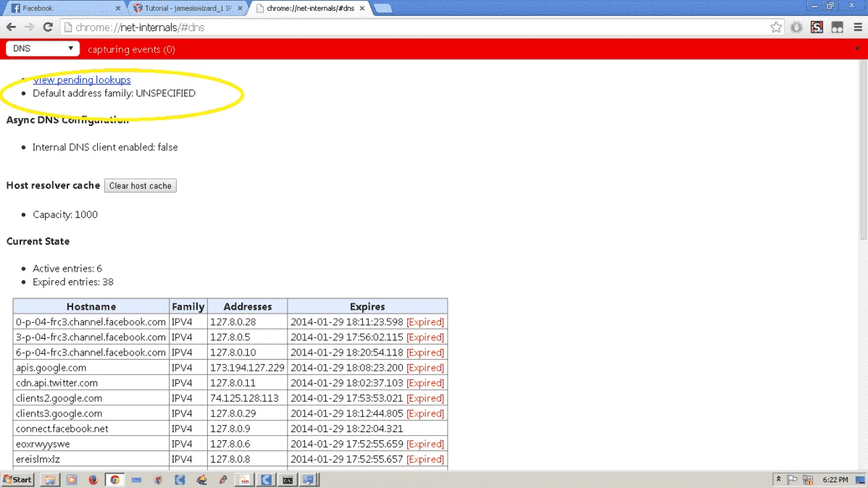Open the white SAM taskbar window
This screenshot has width=868, height=488.
point(244,480)
